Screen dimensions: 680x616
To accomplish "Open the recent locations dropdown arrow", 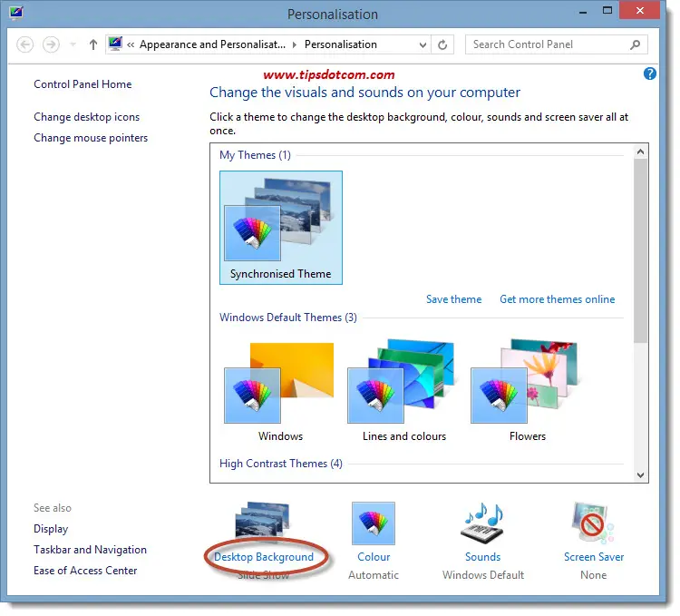I will 73,44.
